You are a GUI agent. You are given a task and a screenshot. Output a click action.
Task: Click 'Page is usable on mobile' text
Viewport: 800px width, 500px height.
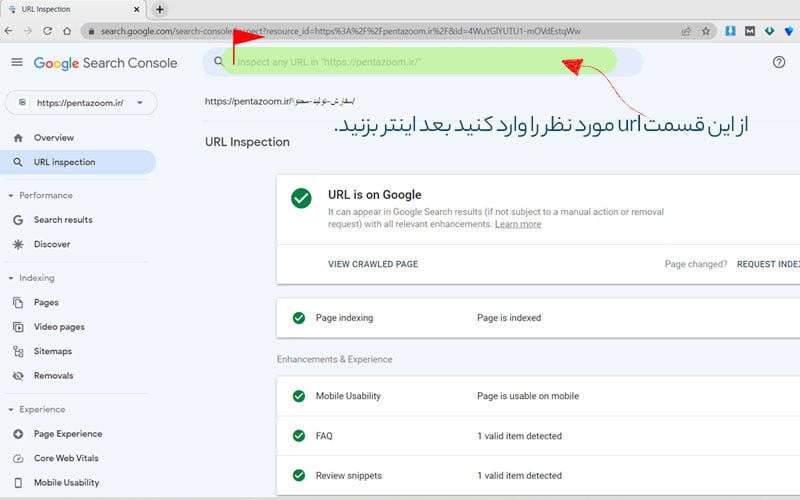click(x=528, y=396)
